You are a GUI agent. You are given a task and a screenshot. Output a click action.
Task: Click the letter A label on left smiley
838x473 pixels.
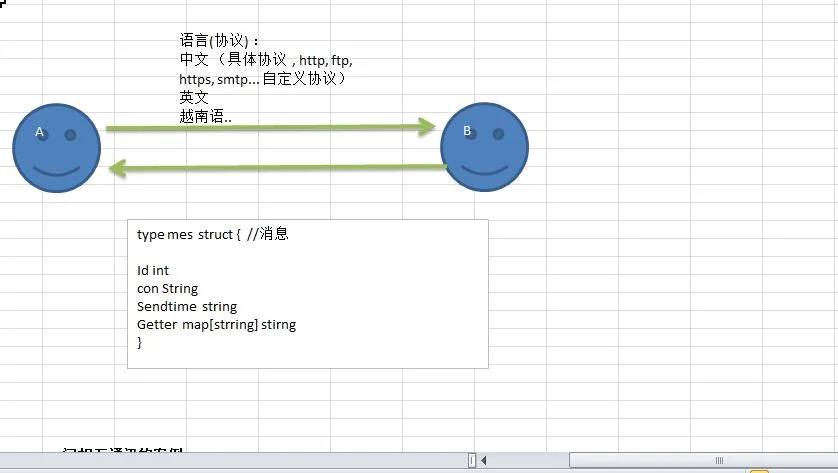pos(39,131)
